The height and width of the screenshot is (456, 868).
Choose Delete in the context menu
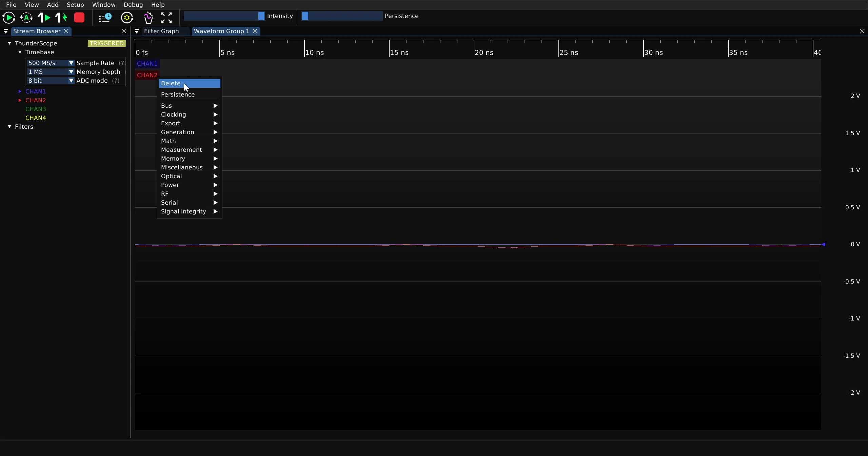pos(190,83)
